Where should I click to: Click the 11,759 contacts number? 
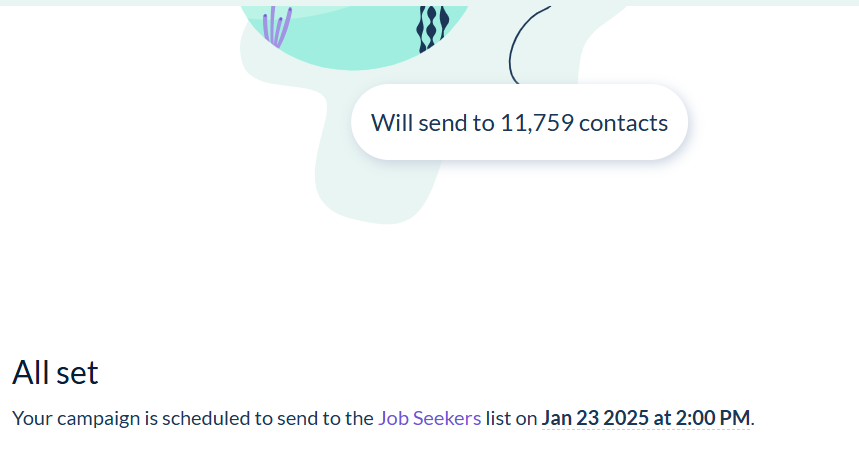pyautogui.click(x=536, y=123)
